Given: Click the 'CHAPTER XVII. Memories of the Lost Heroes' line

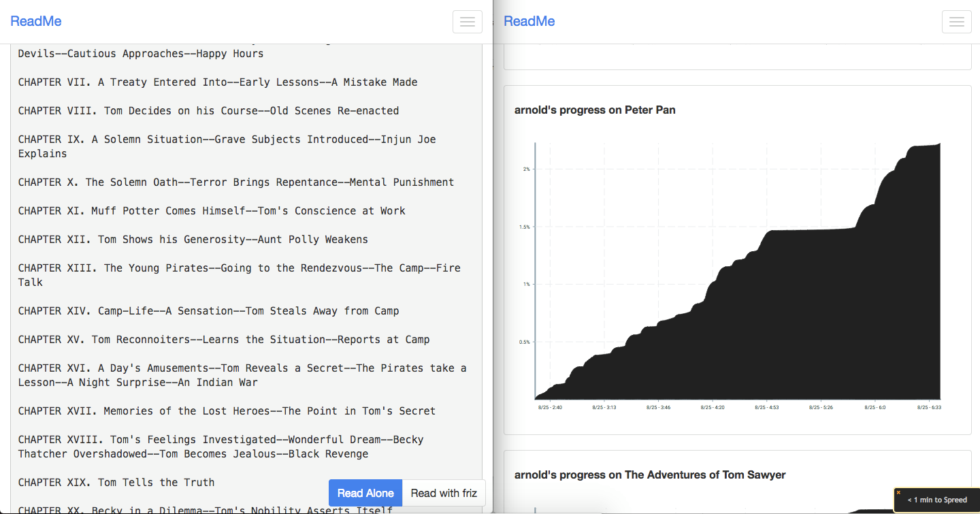Looking at the screenshot, I should pyautogui.click(x=227, y=411).
